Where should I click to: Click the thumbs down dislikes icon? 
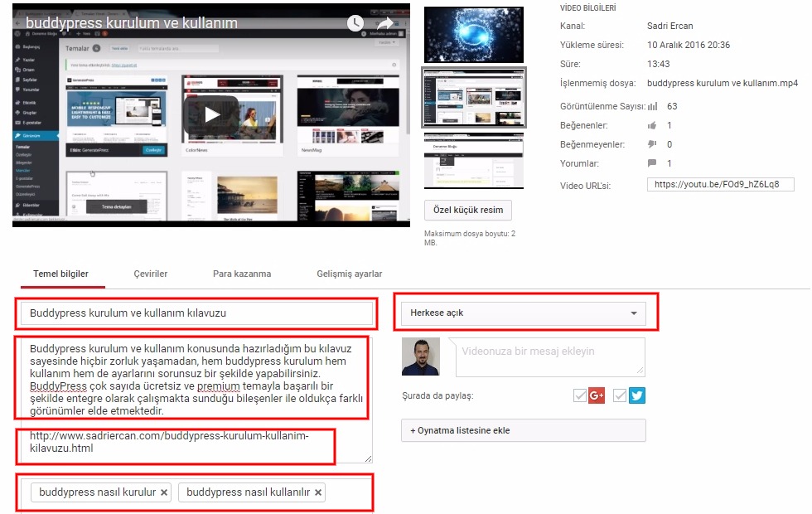click(x=652, y=144)
